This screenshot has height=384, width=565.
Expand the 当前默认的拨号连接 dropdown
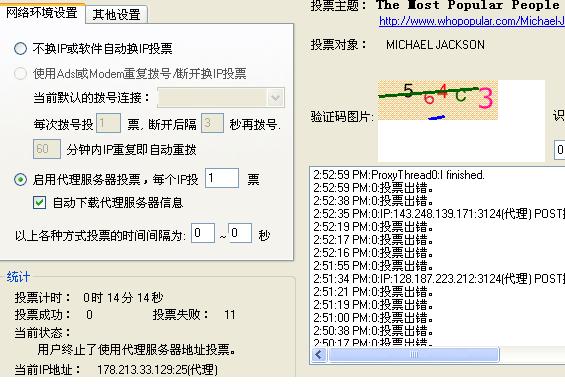coord(276,98)
